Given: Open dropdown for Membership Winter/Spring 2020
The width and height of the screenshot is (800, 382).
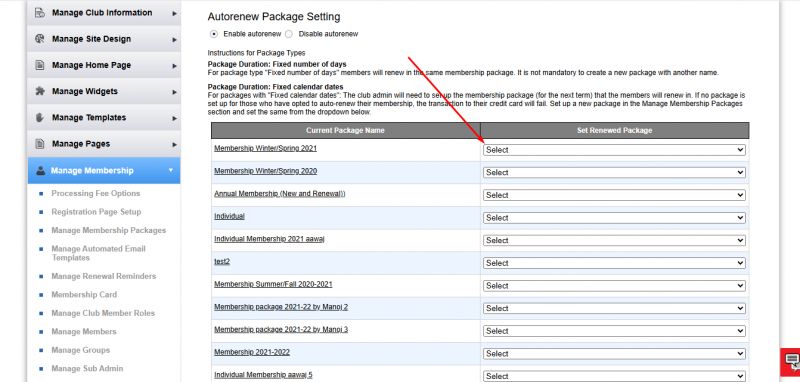Looking at the screenshot, I should [614, 172].
